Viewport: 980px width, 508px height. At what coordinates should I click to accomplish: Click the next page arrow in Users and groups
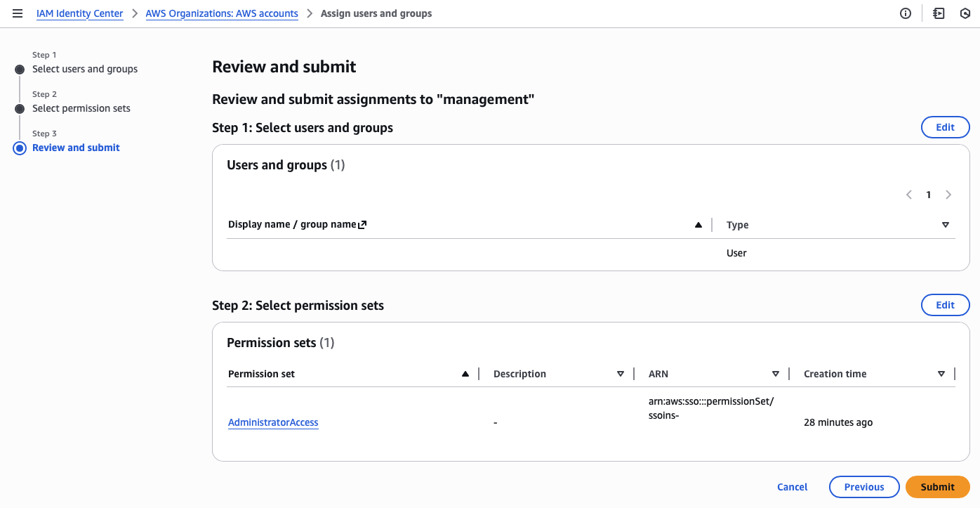(948, 195)
